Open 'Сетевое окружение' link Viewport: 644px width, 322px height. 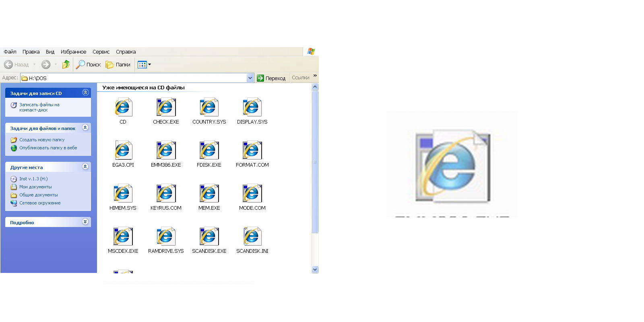tap(40, 203)
